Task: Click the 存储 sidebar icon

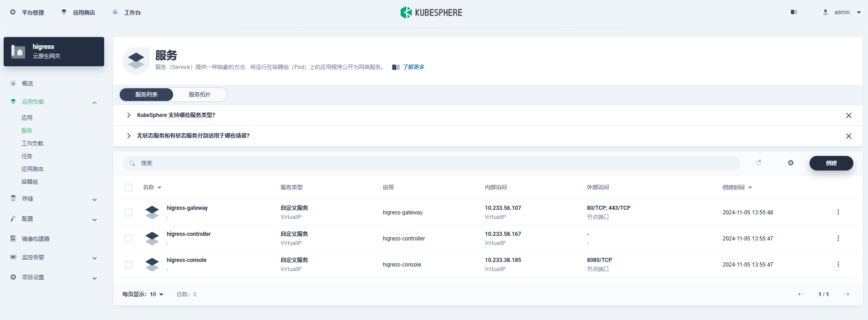Action: coord(13,198)
